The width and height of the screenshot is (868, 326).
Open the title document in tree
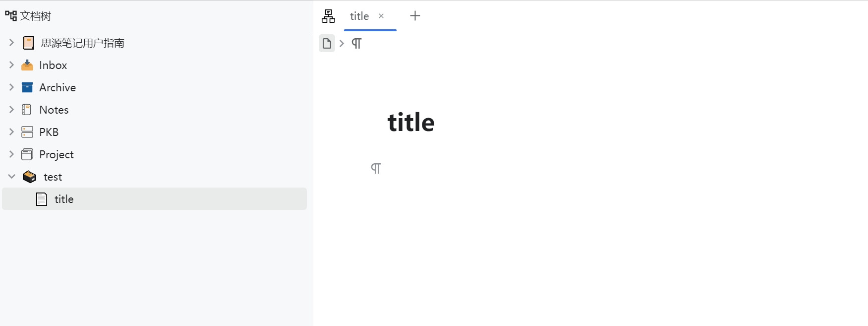64,199
